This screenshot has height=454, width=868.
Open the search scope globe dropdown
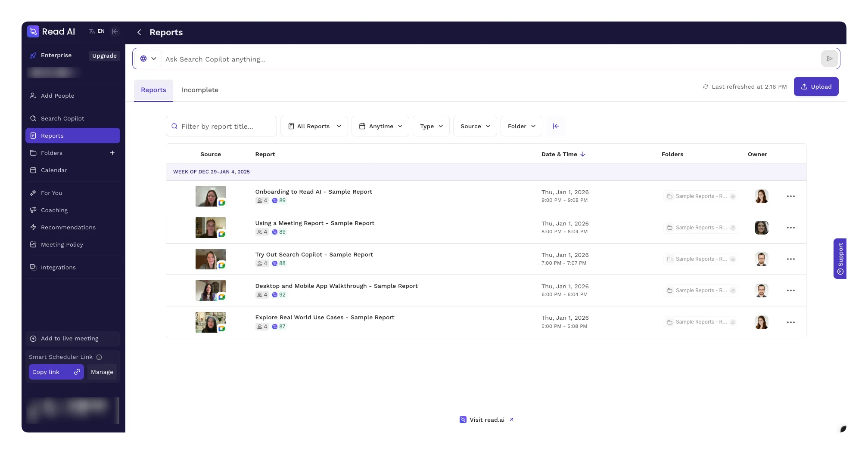click(x=148, y=59)
